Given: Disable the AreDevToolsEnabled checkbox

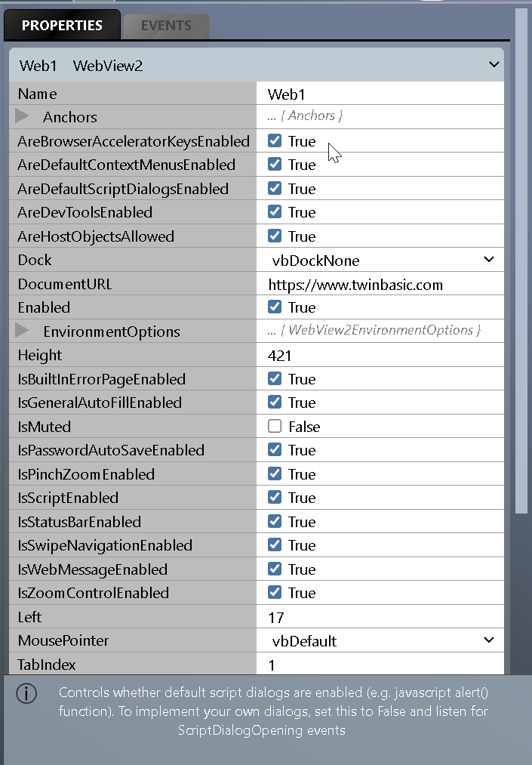Looking at the screenshot, I should tap(275, 211).
